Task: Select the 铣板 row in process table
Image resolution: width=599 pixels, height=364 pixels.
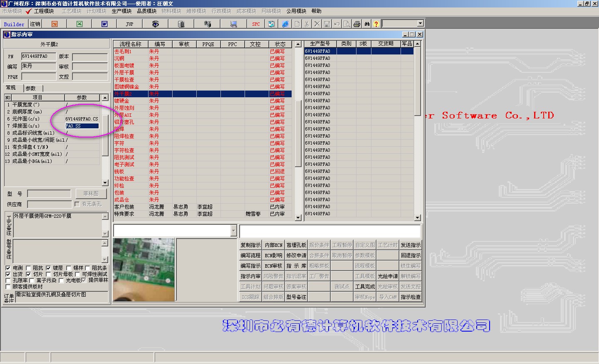Action: click(x=203, y=172)
